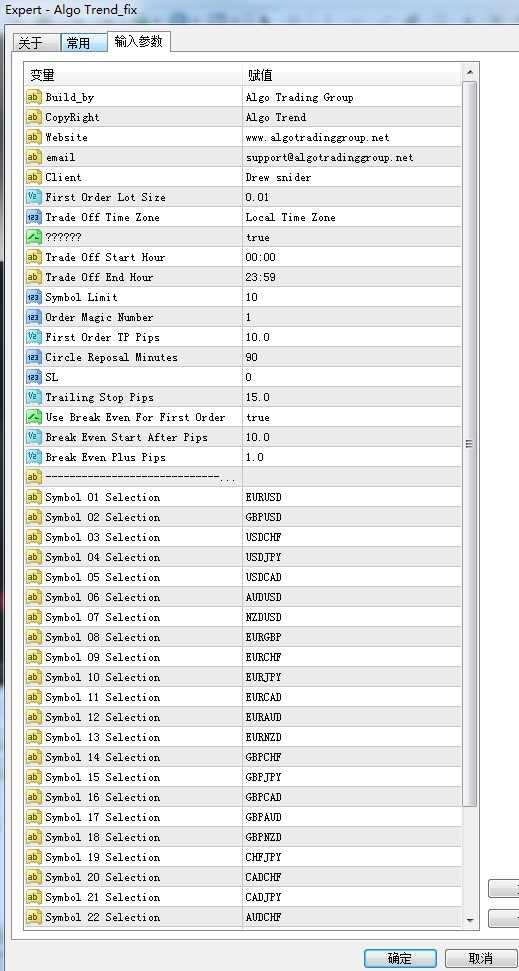Click the string icon beside Build_by

[33, 97]
